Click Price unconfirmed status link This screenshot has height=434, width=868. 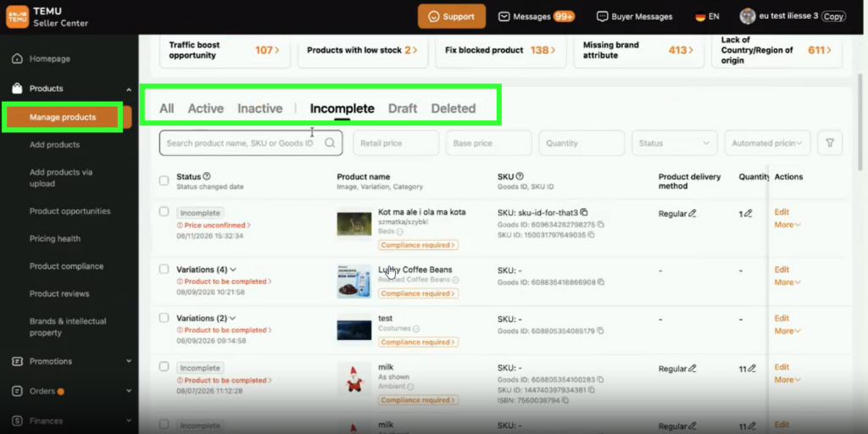(214, 225)
